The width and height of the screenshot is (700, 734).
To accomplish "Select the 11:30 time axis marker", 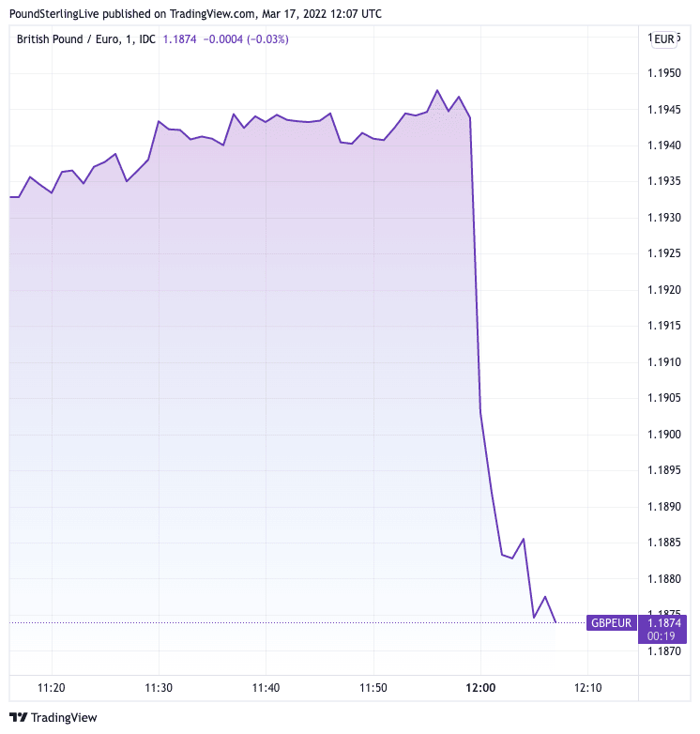I will [160, 688].
